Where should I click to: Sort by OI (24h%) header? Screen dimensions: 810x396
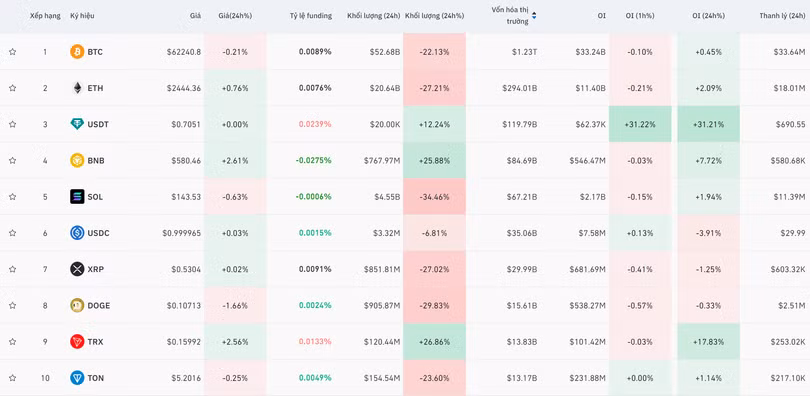(x=707, y=16)
